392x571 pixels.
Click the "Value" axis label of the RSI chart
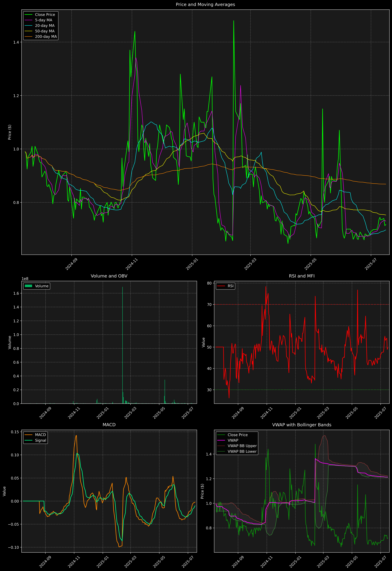click(203, 342)
